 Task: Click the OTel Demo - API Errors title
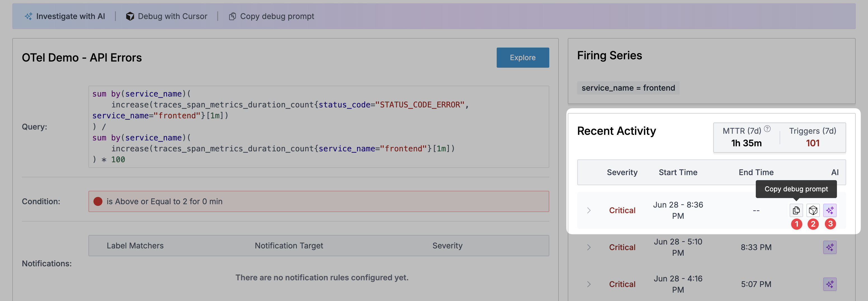pyautogui.click(x=82, y=58)
